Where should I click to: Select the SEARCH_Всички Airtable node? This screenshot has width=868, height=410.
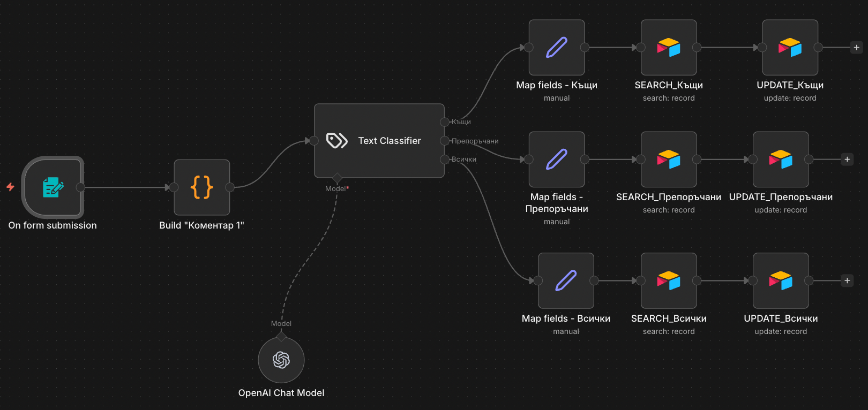tap(669, 280)
